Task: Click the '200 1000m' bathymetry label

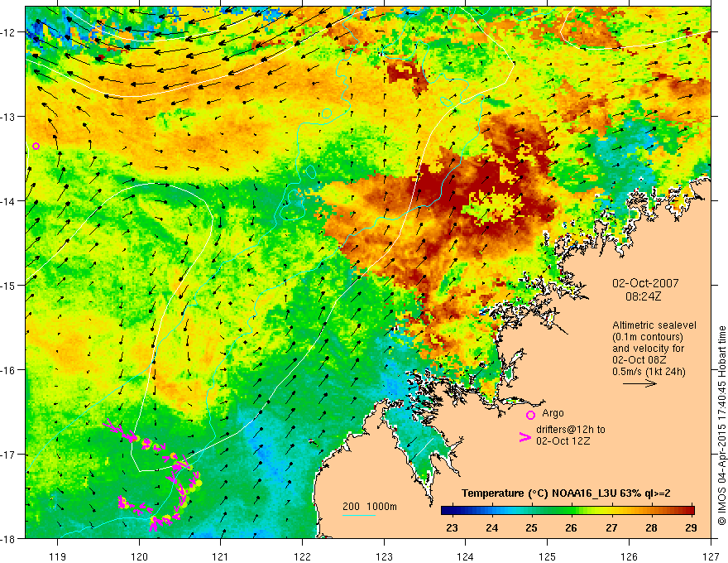Action: click(370, 507)
